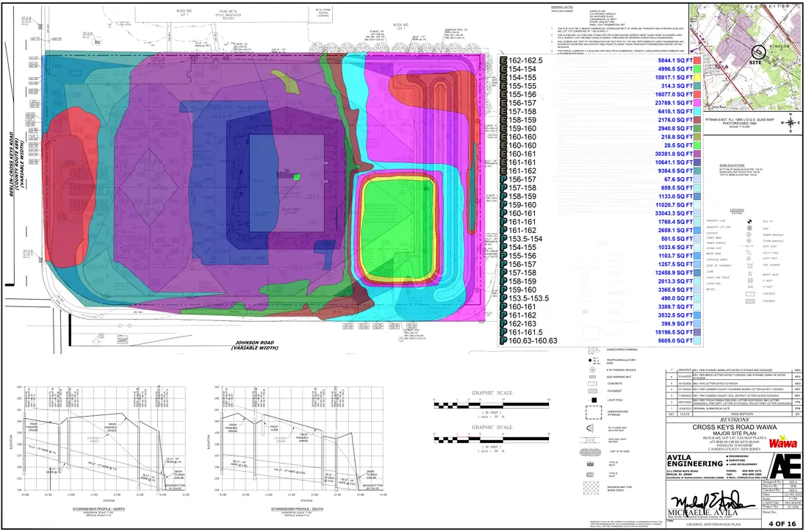Click the '4 OF 16' sheet number
Screen dimensions: 806x532
click(782, 523)
